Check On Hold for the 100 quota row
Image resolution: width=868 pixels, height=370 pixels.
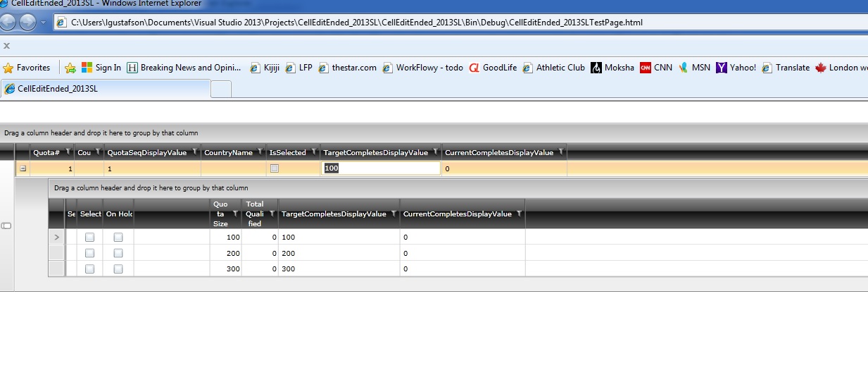coord(118,238)
